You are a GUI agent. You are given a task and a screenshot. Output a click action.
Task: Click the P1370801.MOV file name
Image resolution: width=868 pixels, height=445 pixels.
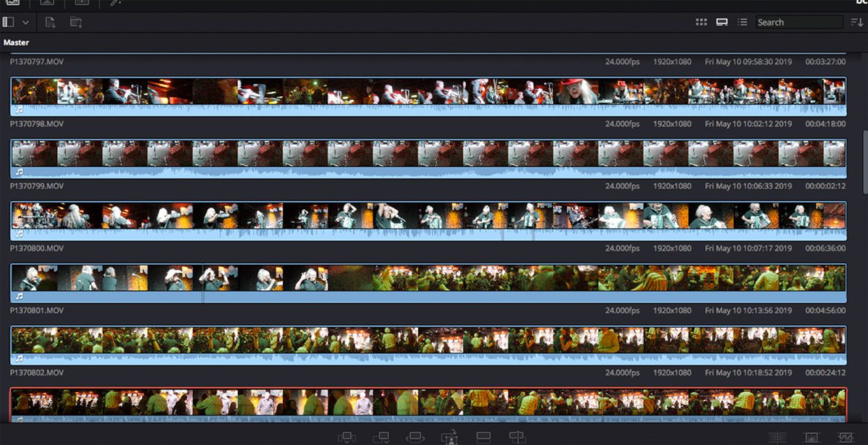pyautogui.click(x=37, y=311)
